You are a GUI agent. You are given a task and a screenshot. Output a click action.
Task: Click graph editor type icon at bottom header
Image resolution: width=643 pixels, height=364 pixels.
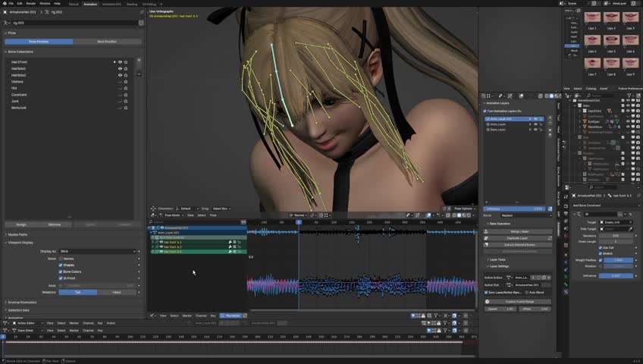pyautogui.click(x=152, y=315)
